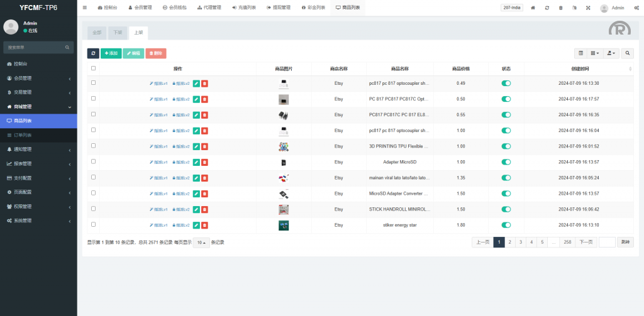The image size is (644, 316).
Task: Expand the 会员管理 sidebar menu
Action: pyautogui.click(x=38, y=79)
